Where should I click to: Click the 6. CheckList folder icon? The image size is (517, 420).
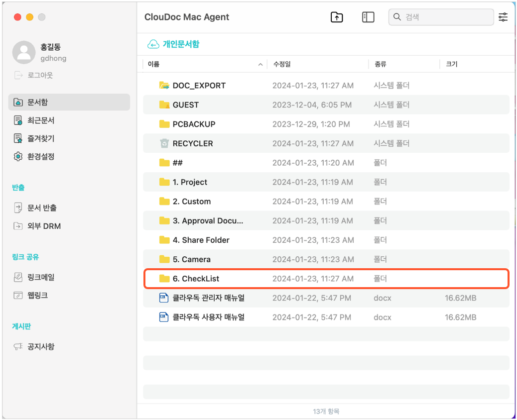[164, 279]
